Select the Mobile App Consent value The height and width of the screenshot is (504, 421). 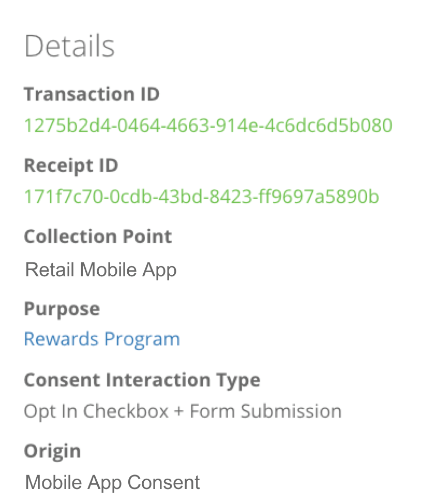click(112, 483)
